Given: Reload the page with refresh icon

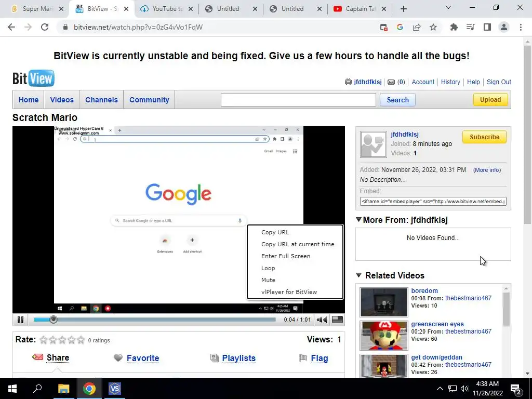Looking at the screenshot, I should click(x=45, y=27).
